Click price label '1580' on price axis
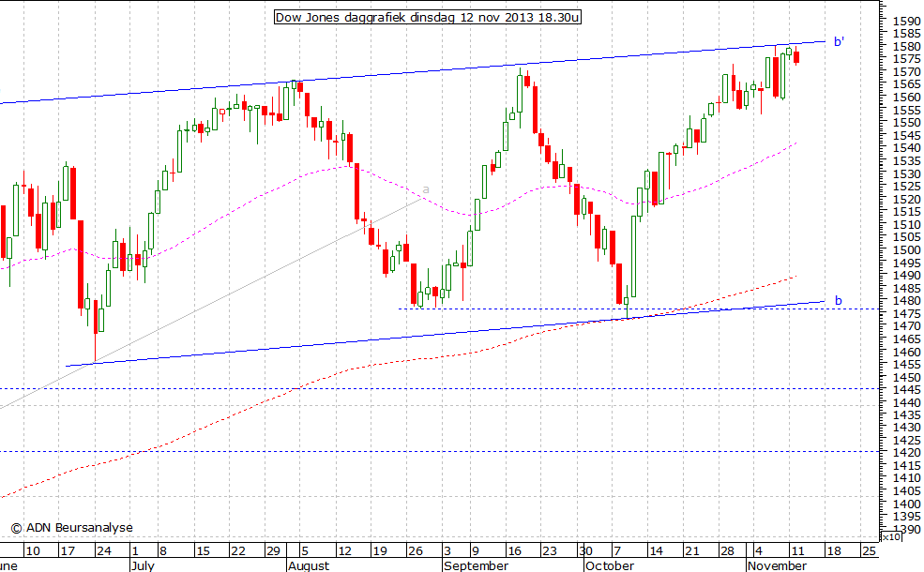The height and width of the screenshot is (572, 924). (x=906, y=47)
